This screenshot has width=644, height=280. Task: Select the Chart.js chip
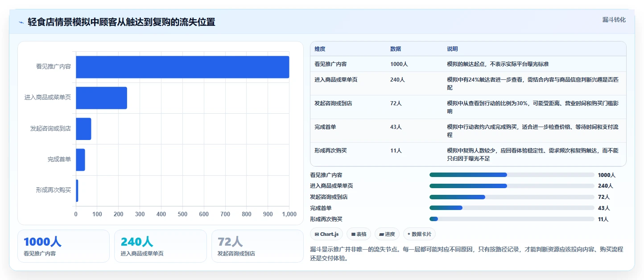[x=326, y=234]
